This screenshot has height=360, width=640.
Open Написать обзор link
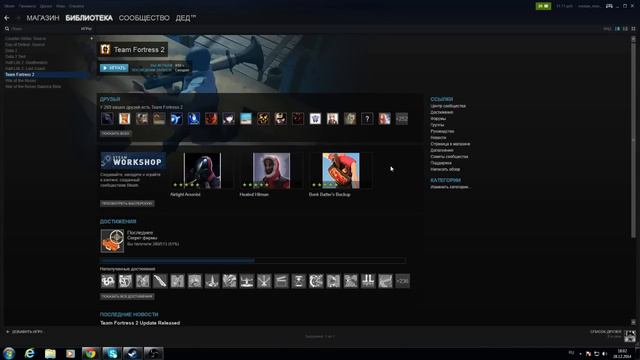click(445, 169)
